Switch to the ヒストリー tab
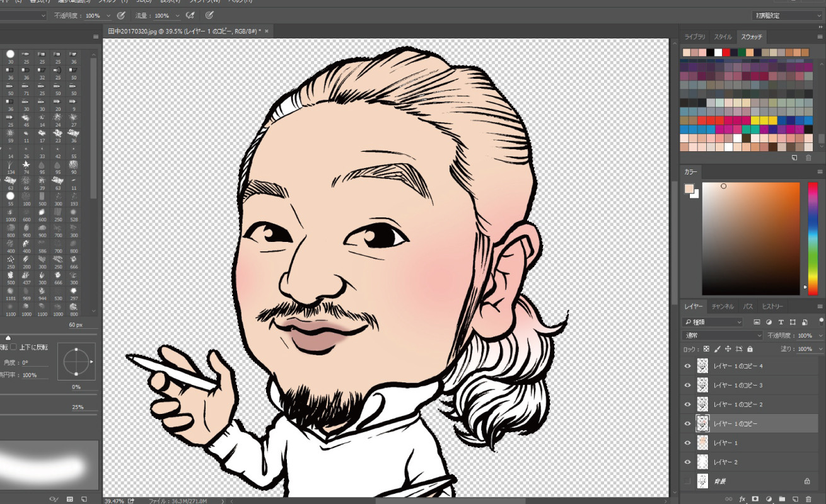Viewport: 826px width, 504px height. click(772, 307)
